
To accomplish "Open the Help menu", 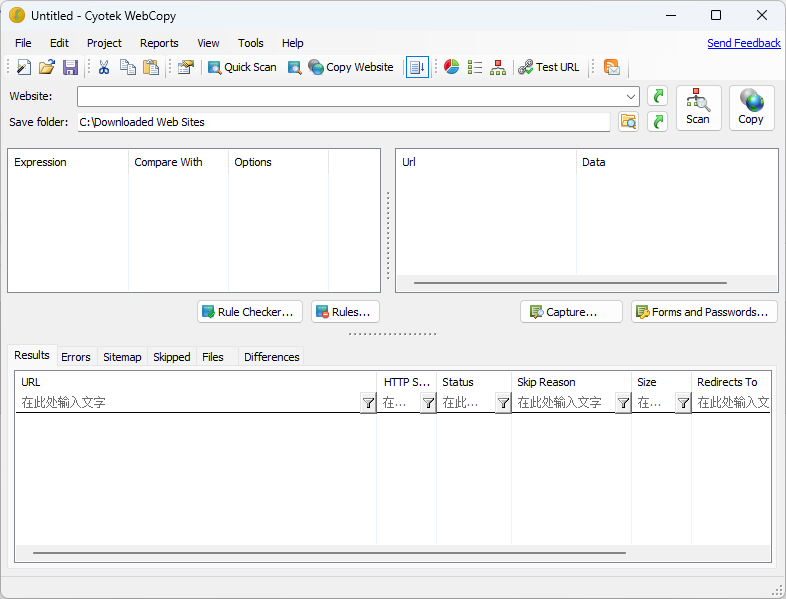I will (x=292, y=43).
